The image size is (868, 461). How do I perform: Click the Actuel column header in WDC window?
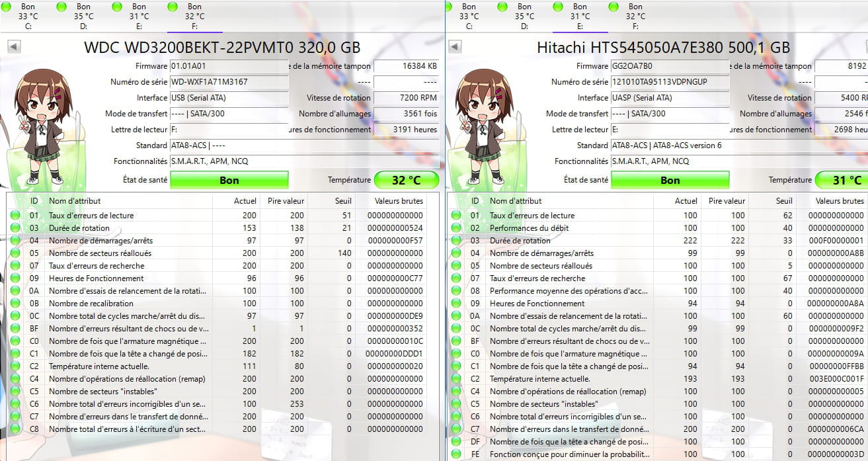237,200
